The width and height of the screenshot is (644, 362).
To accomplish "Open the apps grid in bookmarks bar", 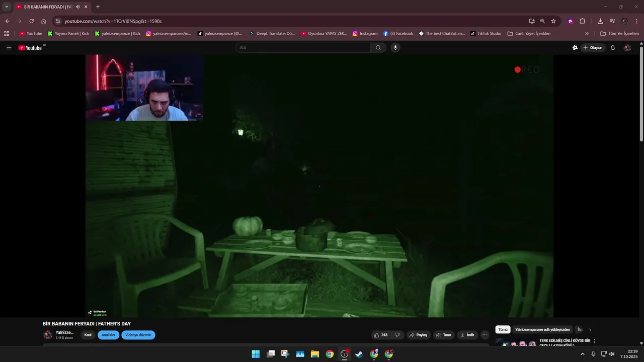I will [x=7, y=34].
